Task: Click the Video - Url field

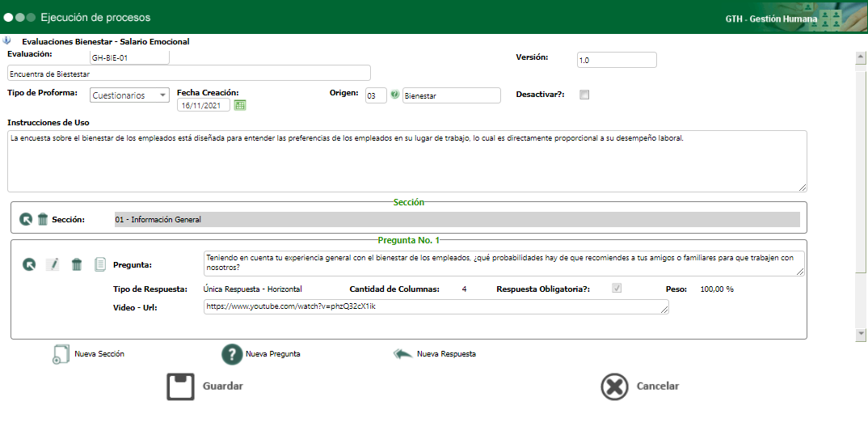Action: (x=436, y=307)
